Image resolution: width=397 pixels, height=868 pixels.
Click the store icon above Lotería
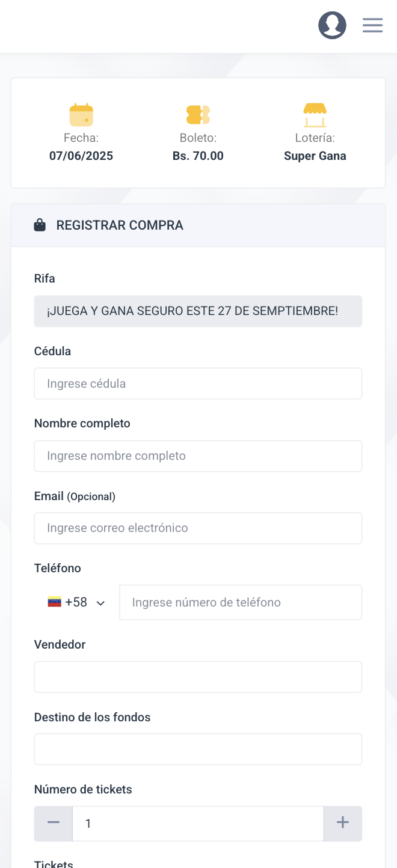pos(315,115)
